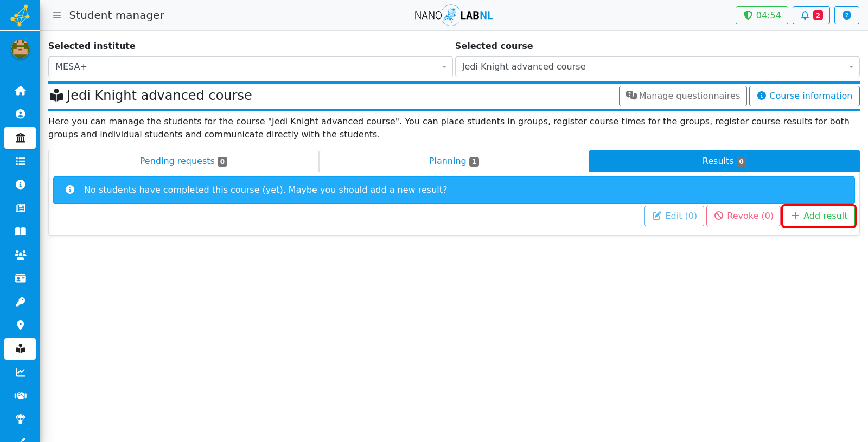Open the ID card icon in sidebar
This screenshot has width=868, height=442.
[x=20, y=279]
